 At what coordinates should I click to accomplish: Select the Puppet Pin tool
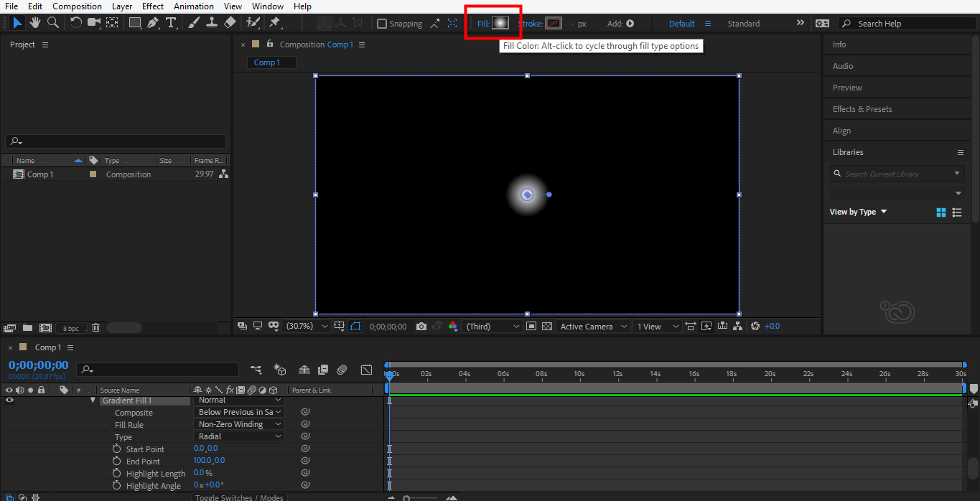tap(274, 23)
